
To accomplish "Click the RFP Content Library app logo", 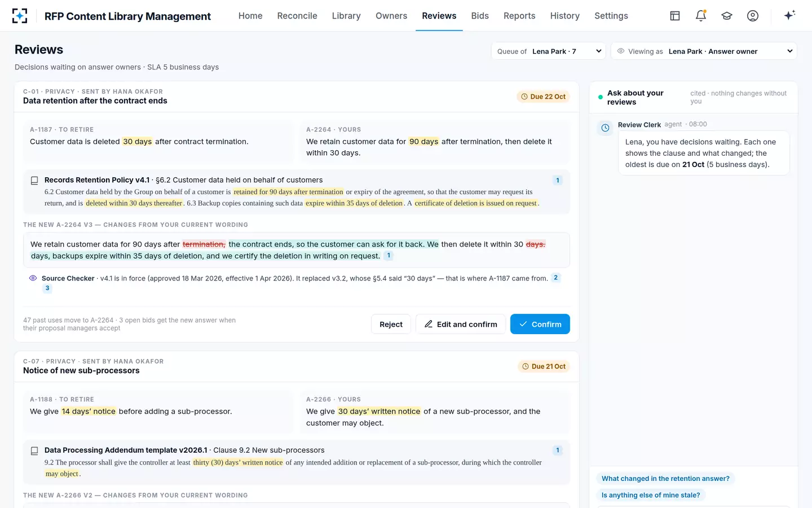I will [20, 16].
